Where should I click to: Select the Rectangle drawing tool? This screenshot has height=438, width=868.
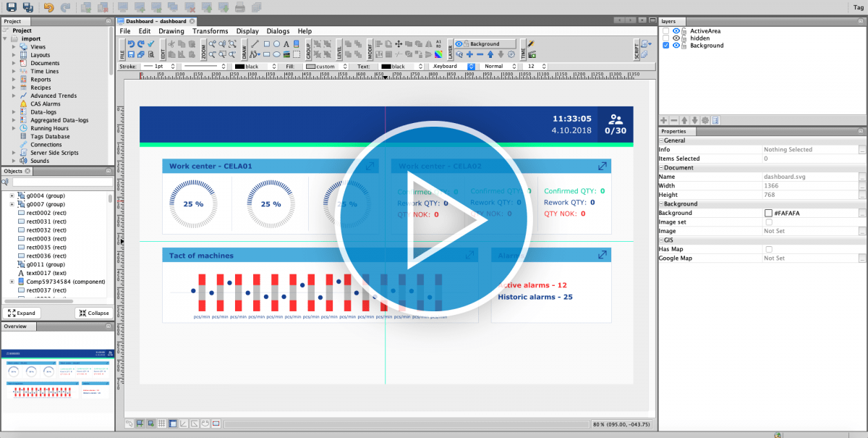(266, 44)
